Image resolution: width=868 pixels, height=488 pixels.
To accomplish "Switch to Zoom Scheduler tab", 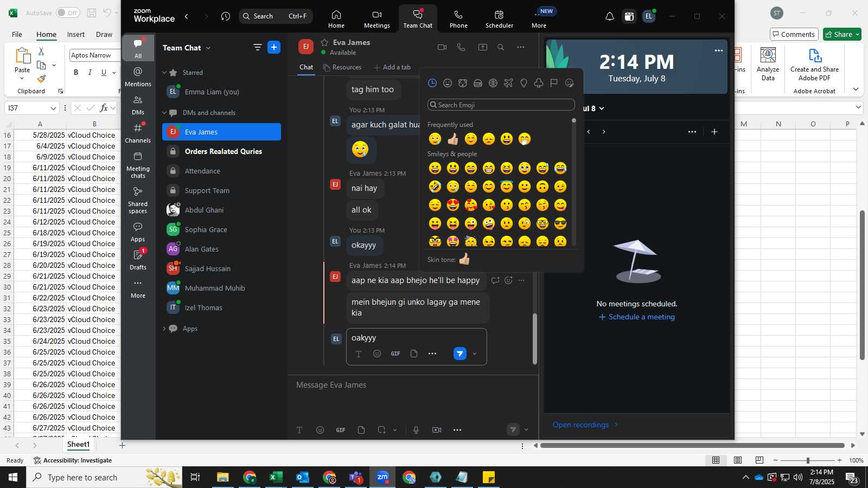I will [x=499, y=19].
